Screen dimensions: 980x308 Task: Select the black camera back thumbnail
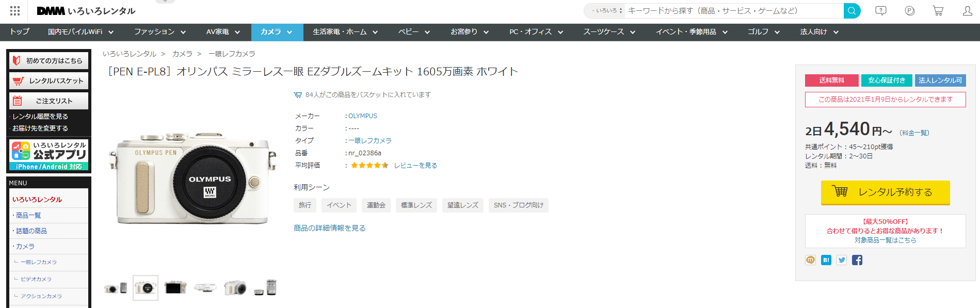click(x=175, y=288)
